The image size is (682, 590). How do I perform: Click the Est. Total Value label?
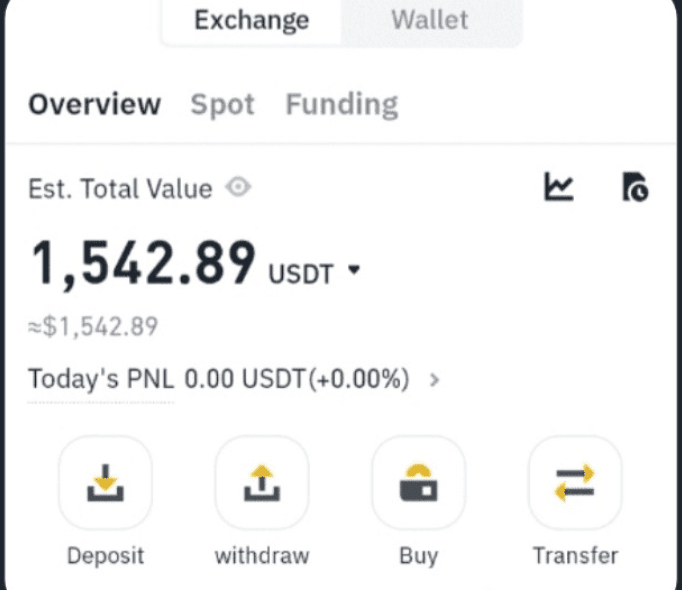tap(120, 189)
